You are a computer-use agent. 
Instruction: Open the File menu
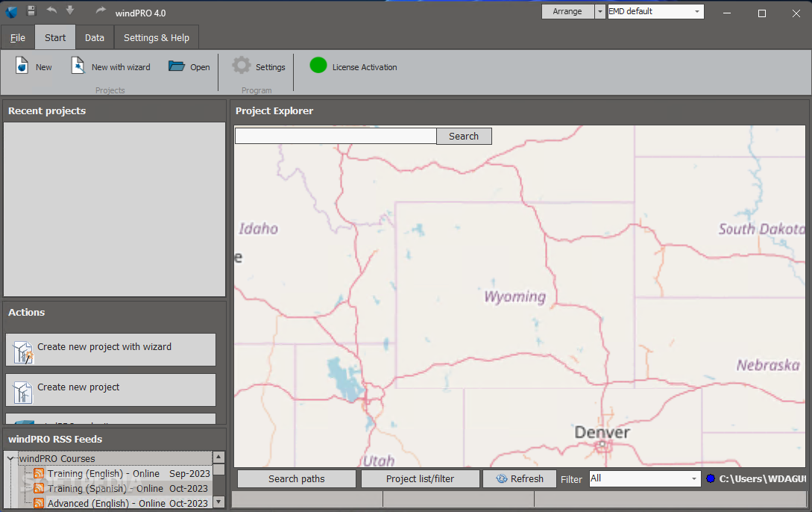tap(18, 38)
